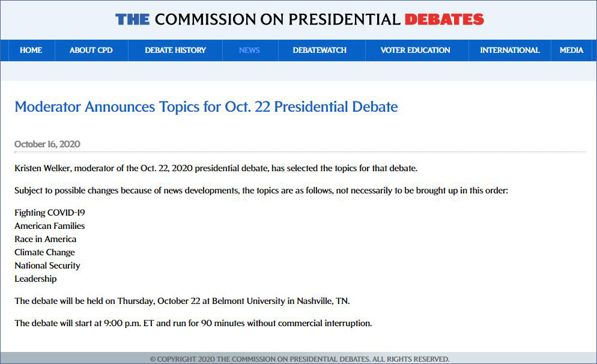Screen dimensions: 597x364
Task: Click the National Security topic
Action: point(47,265)
